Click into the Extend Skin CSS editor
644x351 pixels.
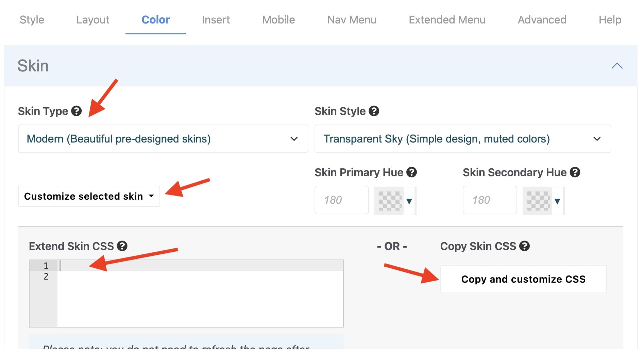[x=200, y=292]
